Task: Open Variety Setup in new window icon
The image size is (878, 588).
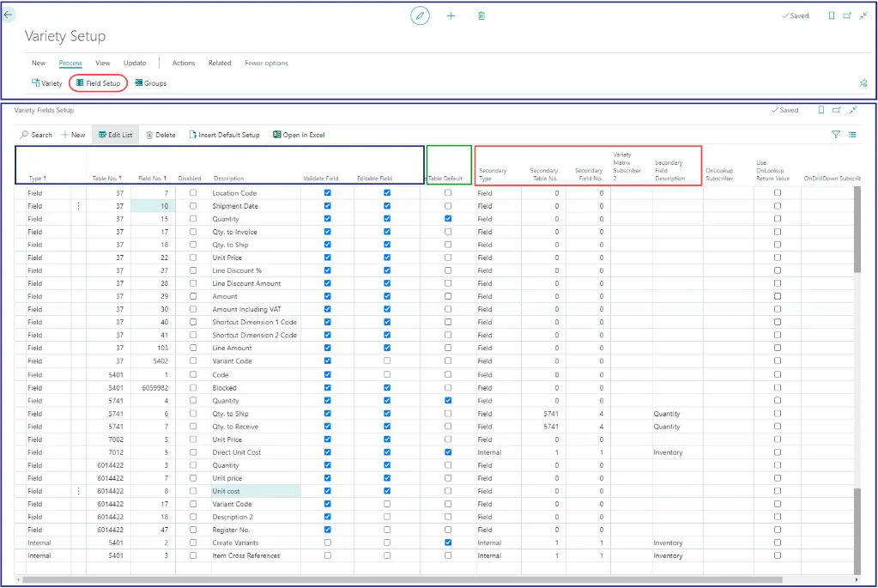Action: pos(847,15)
